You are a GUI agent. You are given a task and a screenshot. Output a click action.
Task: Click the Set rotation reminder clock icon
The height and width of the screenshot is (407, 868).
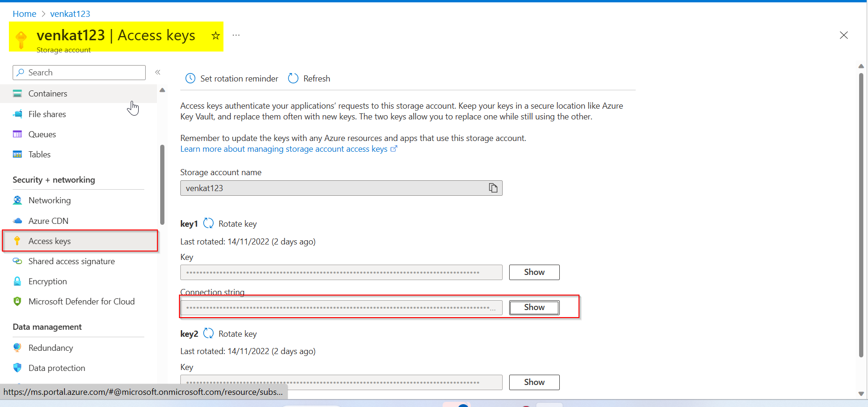(x=190, y=79)
